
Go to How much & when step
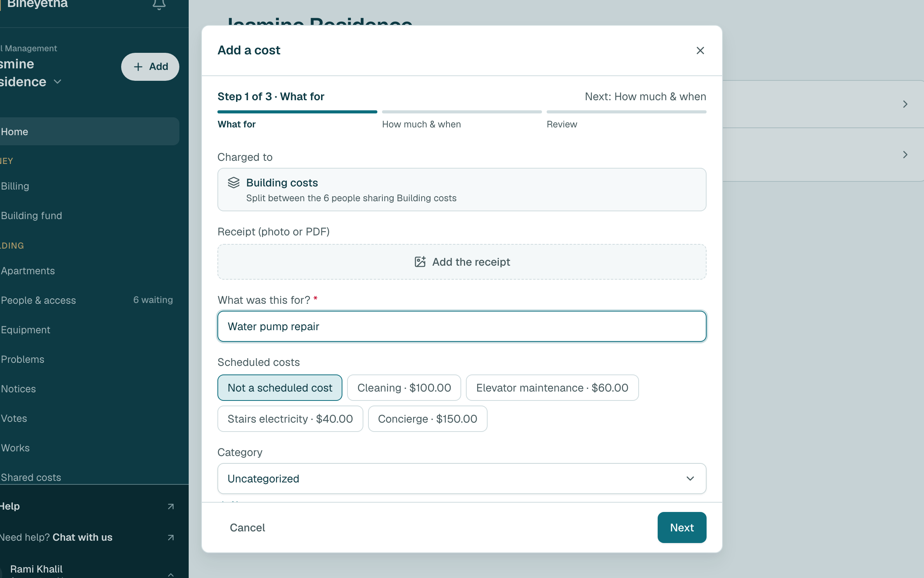coord(421,124)
